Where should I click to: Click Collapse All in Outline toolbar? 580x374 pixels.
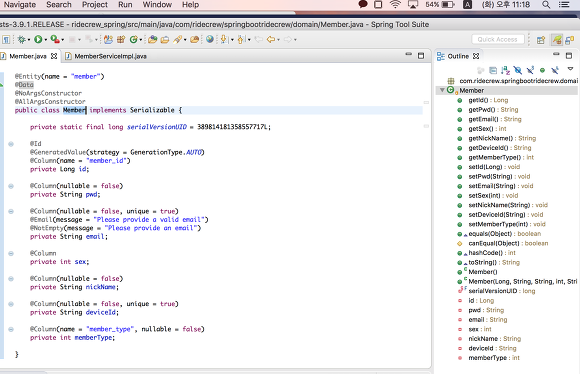pyautogui.click(x=493, y=70)
